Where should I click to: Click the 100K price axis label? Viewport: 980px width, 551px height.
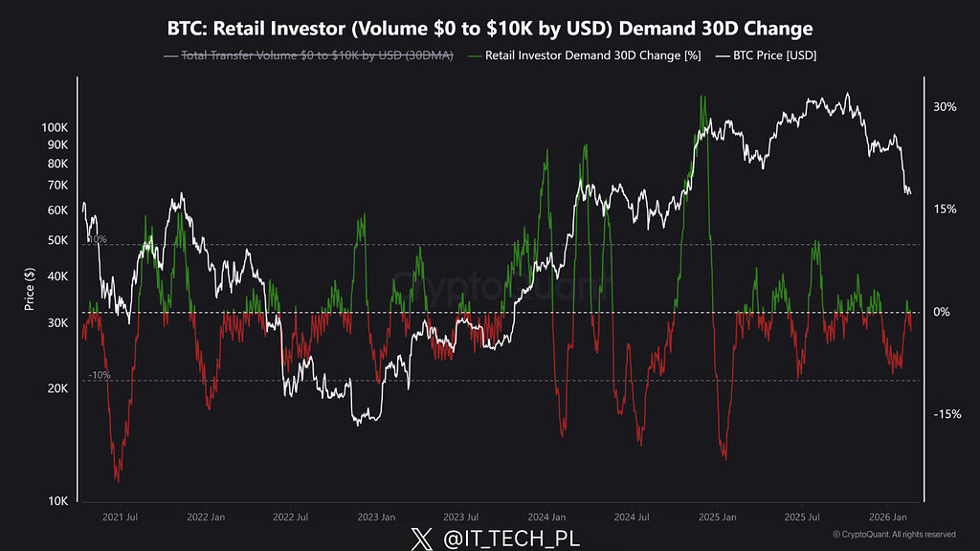coord(56,127)
